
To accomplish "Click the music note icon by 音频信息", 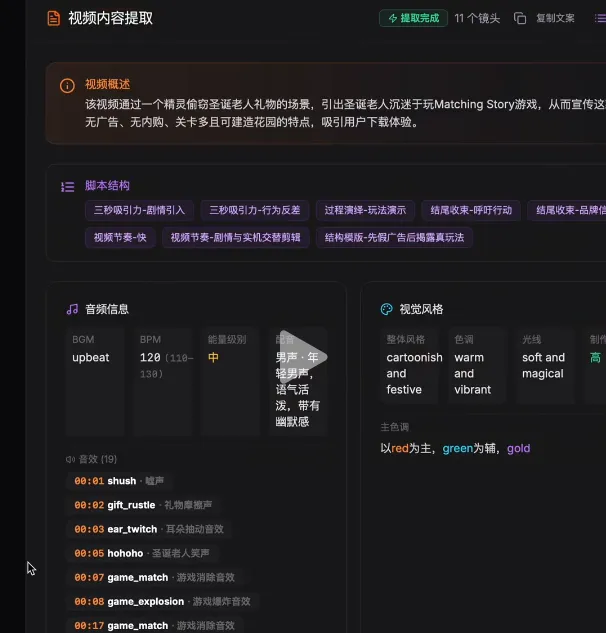I will (72, 309).
